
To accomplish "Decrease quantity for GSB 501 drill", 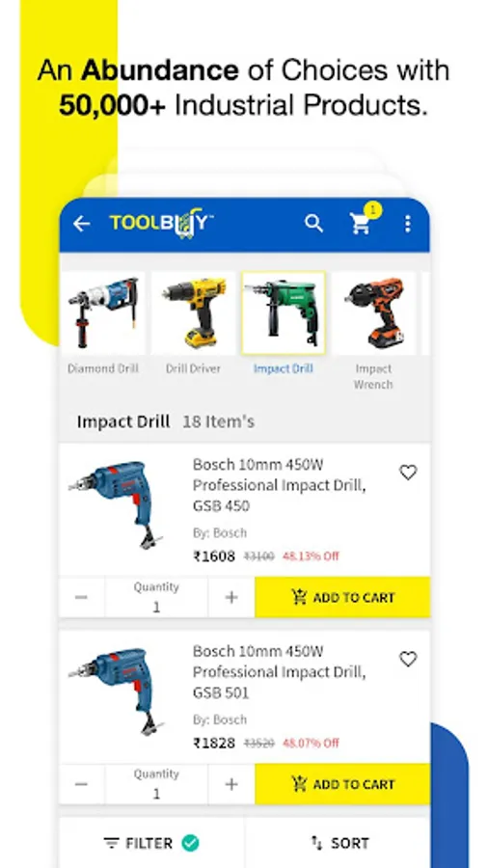I will pyautogui.click(x=81, y=784).
